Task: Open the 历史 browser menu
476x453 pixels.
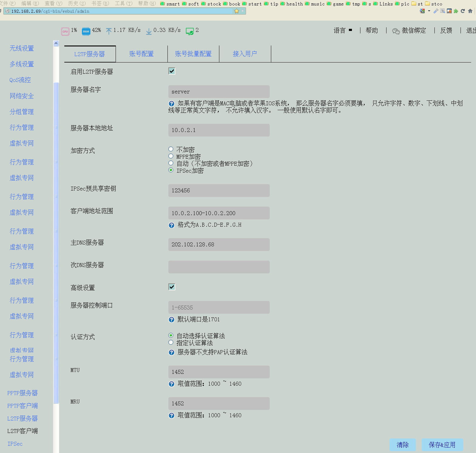Action: [77, 3]
